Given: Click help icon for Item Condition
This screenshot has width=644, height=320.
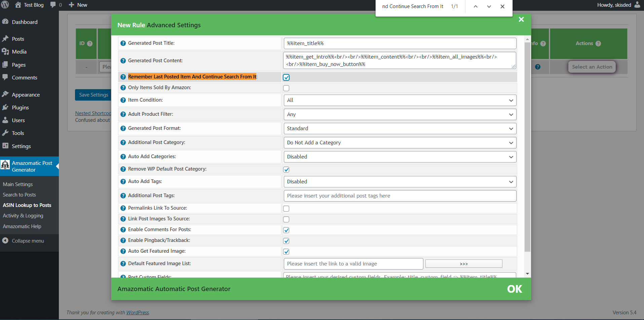Looking at the screenshot, I should coord(123,100).
